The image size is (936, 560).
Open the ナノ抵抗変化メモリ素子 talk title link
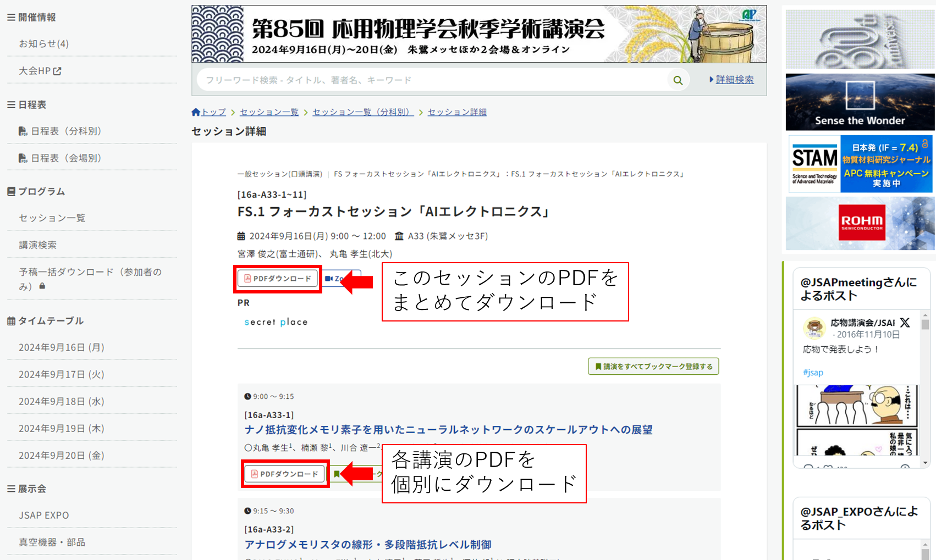(x=448, y=430)
